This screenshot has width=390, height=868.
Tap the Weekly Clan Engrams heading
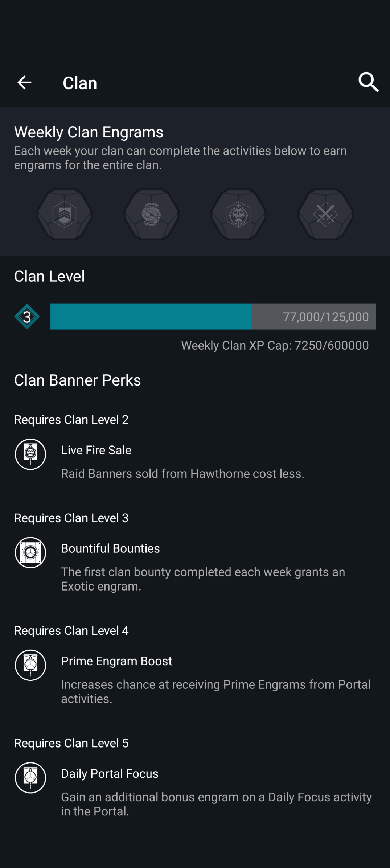89,132
